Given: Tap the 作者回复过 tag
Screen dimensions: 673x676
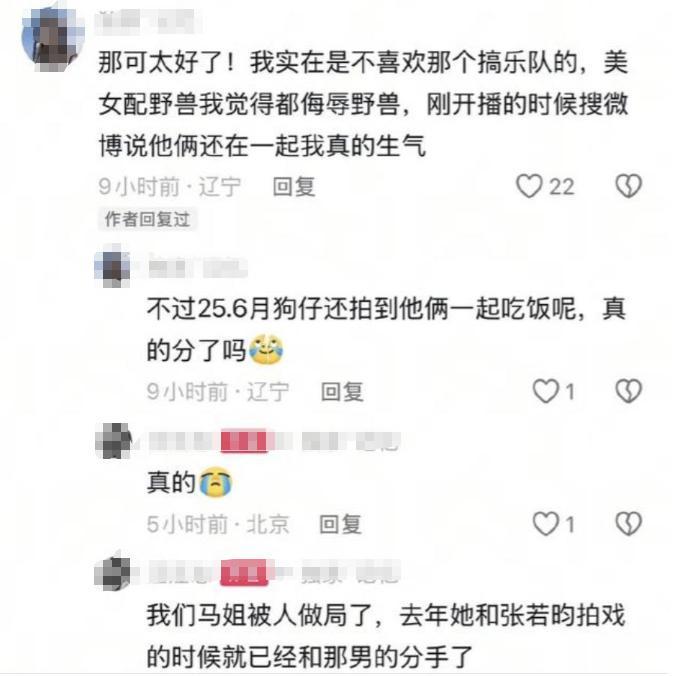Looking at the screenshot, I should 147,219.
